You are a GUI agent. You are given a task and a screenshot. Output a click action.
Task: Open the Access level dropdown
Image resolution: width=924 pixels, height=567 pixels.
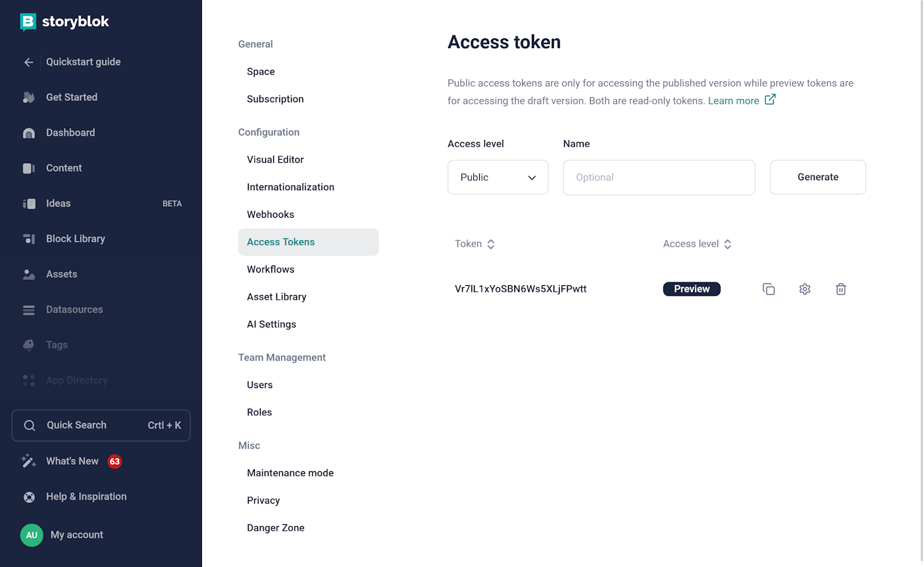pyautogui.click(x=498, y=177)
